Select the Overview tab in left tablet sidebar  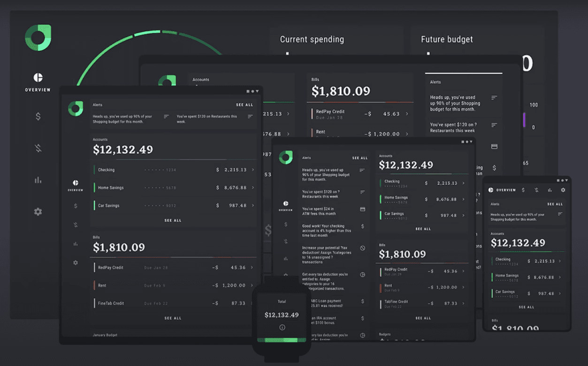(76, 186)
